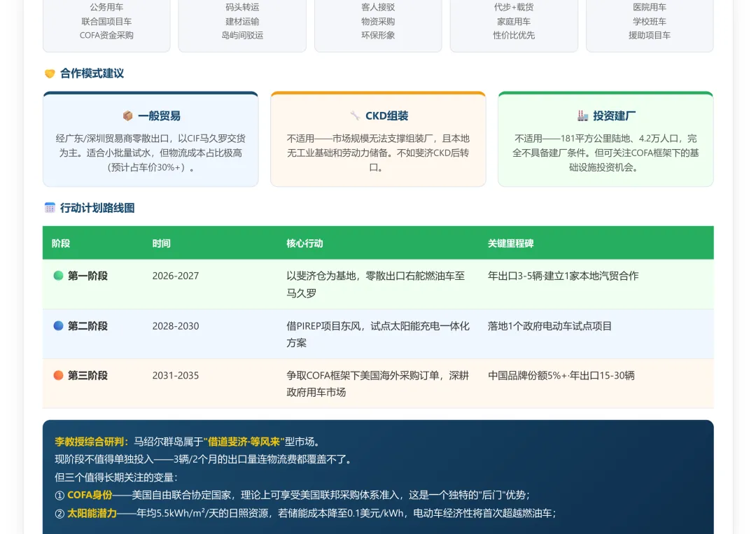Click the highlighted 太阳能潜力 term
This screenshot has width=756, height=534.
[92, 513]
